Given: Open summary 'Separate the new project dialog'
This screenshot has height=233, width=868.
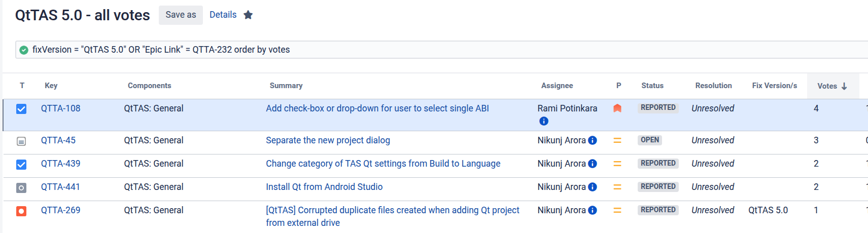Looking at the screenshot, I should 328,140.
